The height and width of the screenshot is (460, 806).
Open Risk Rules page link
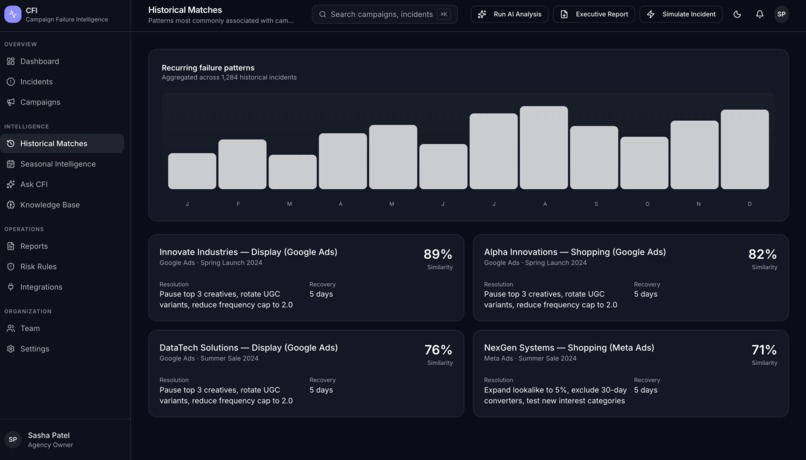coord(62,267)
